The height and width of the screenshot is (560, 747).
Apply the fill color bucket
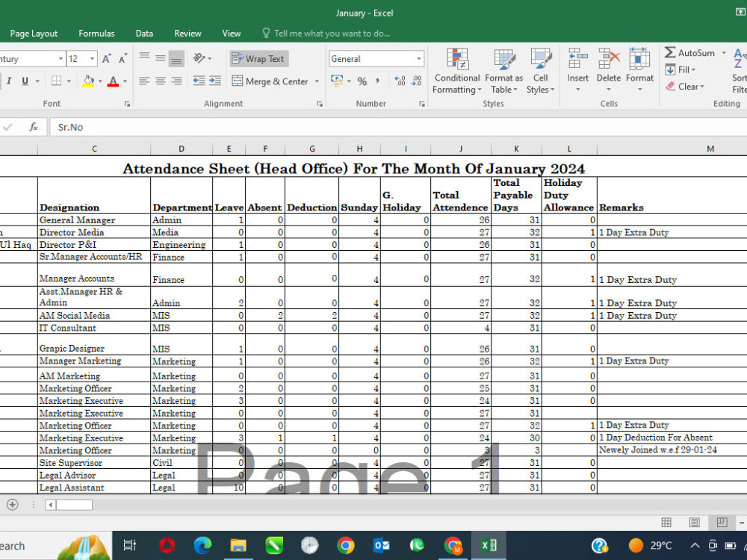88,81
